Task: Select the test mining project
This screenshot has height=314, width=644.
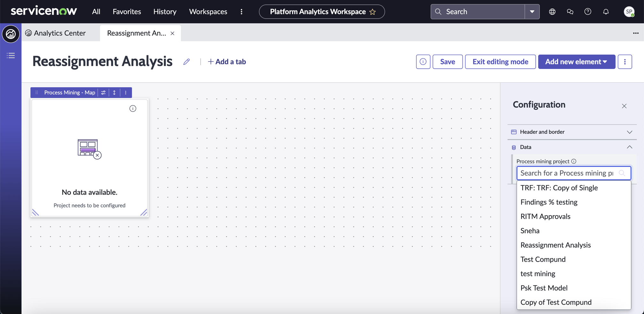Action: 574,274
